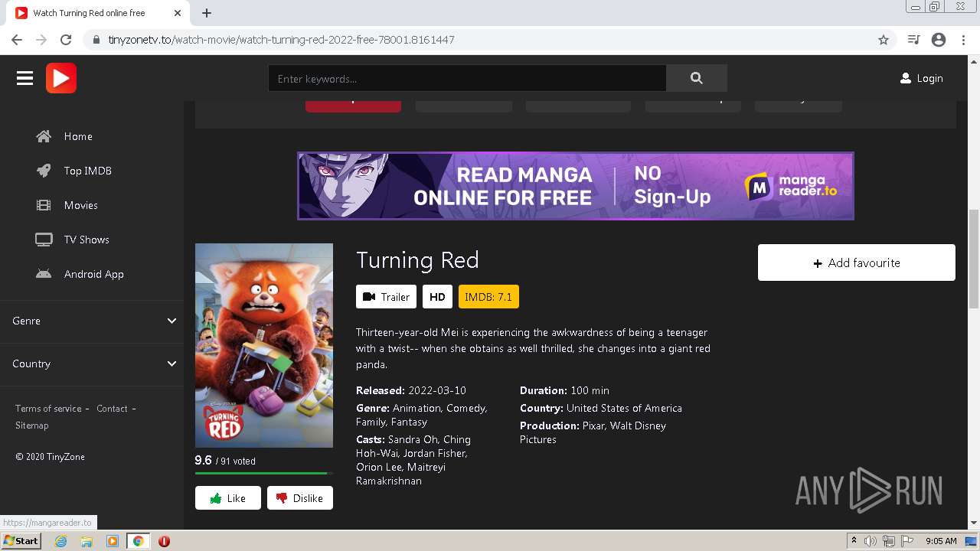The image size is (980, 551).
Task: Open the Contact link
Action: (112, 409)
